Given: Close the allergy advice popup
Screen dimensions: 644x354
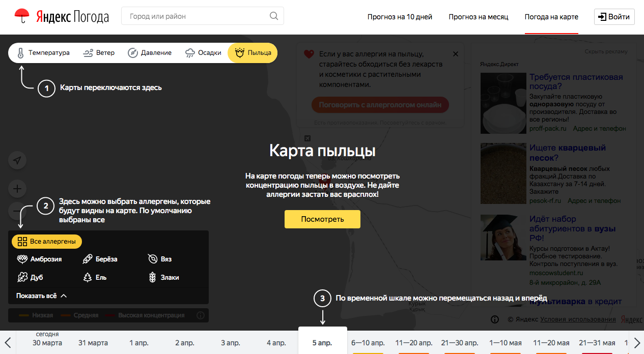Looking at the screenshot, I should 456,54.
